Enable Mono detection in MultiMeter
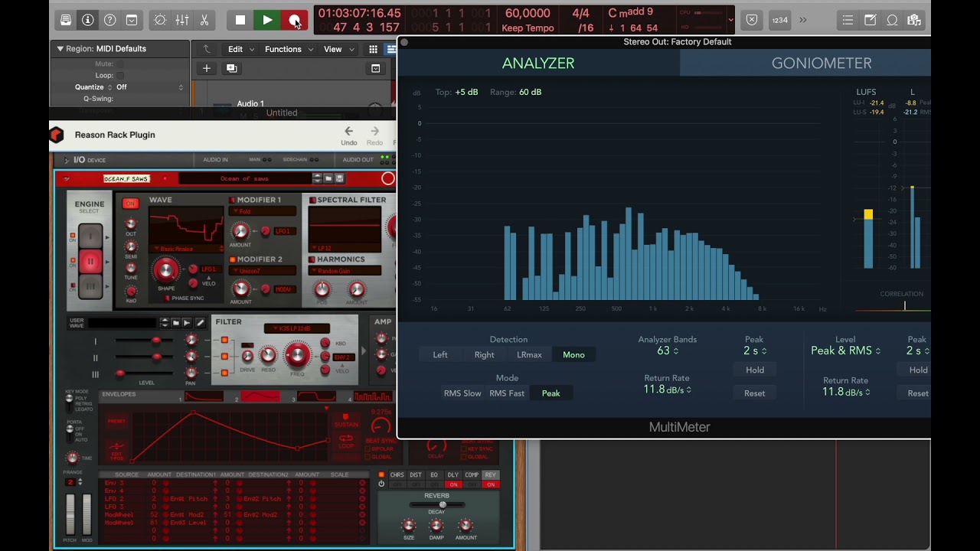 tap(573, 354)
